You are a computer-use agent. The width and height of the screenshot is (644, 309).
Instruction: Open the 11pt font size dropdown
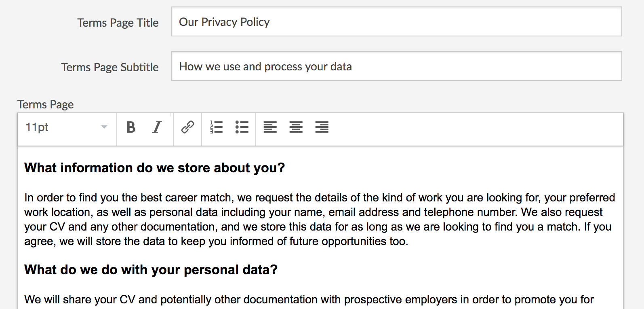(x=61, y=127)
